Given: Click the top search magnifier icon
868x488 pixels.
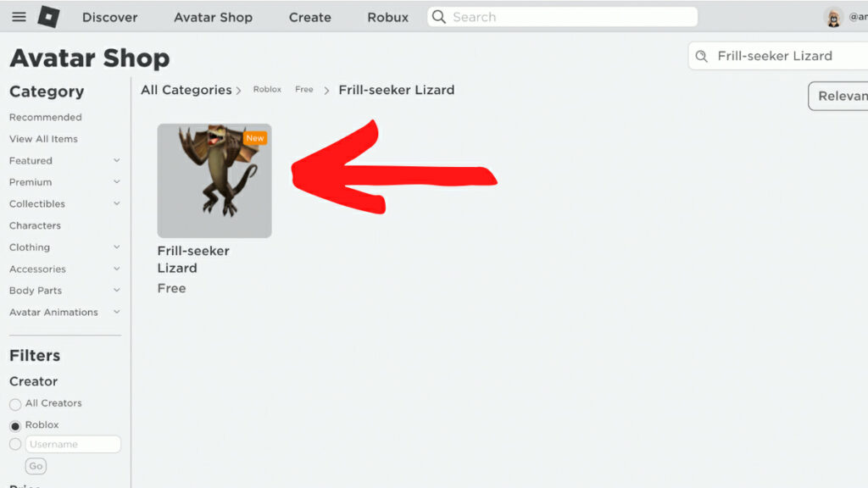Looking at the screenshot, I should 439,17.
